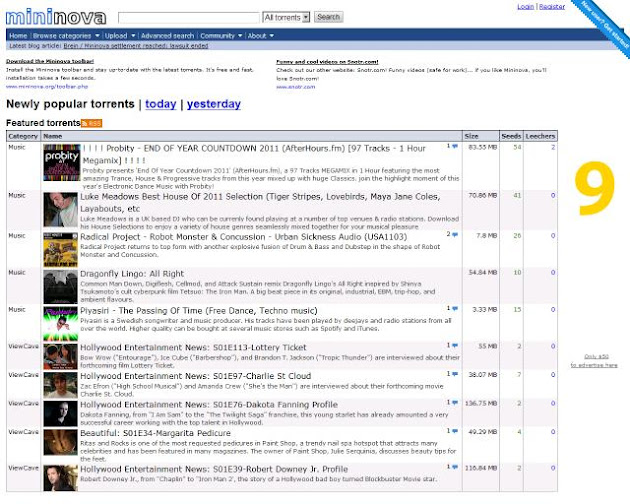Expand the Community menu
The height and width of the screenshot is (504, 630).
(x=221, y=36)
